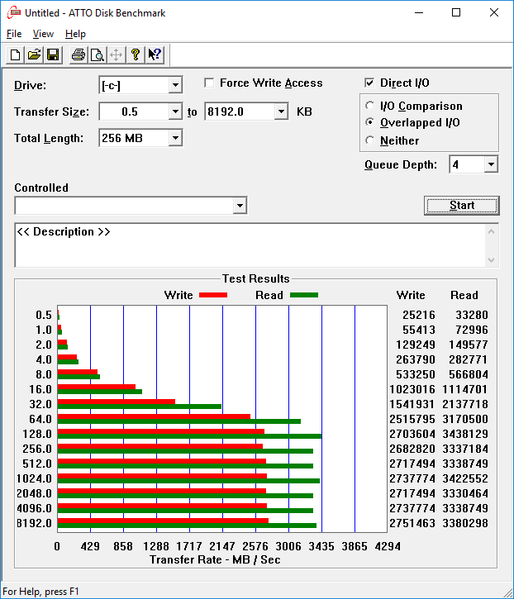Open the File menu

[14, 34]
